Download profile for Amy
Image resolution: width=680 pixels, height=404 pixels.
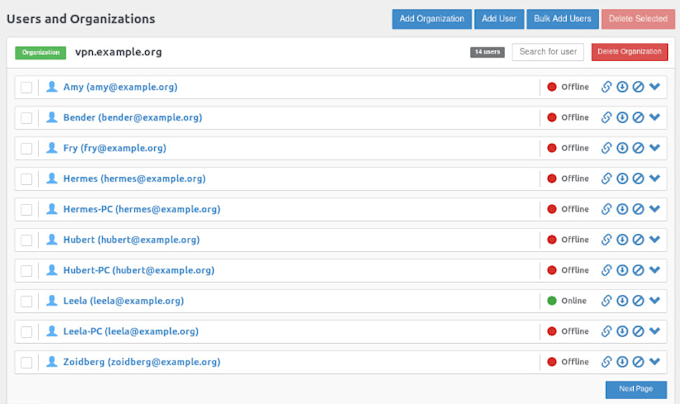click(622, 87)
